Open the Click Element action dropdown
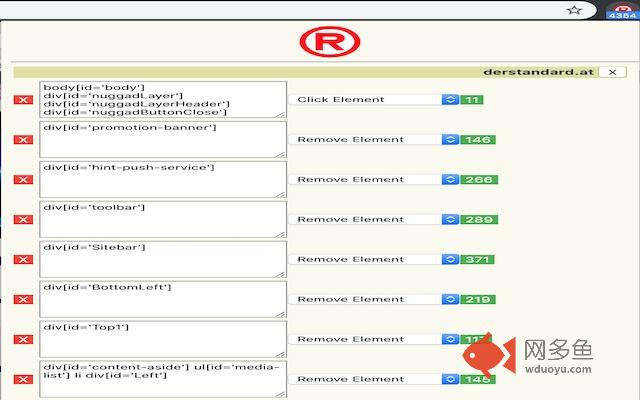The image size is (640, 400). [374, 100]
